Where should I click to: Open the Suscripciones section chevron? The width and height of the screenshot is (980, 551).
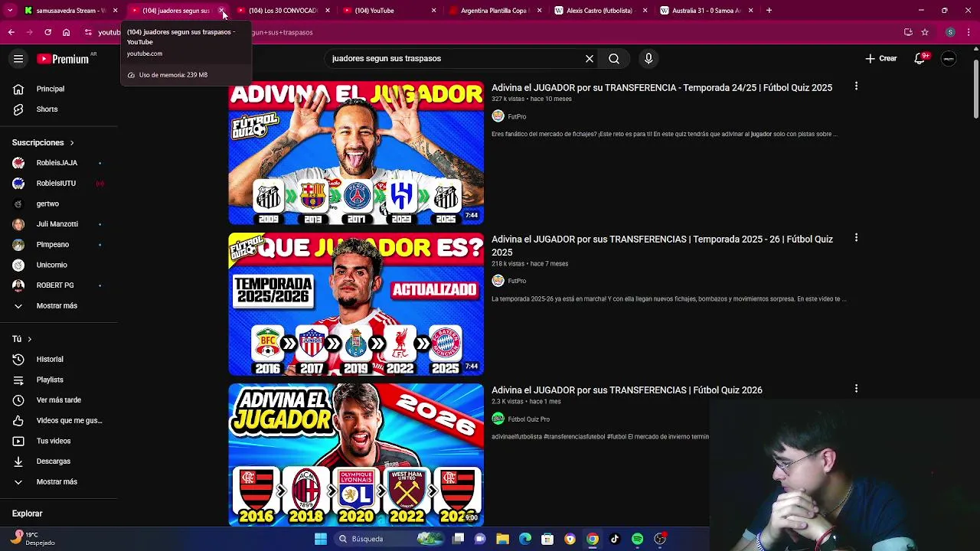pos(72,143)
